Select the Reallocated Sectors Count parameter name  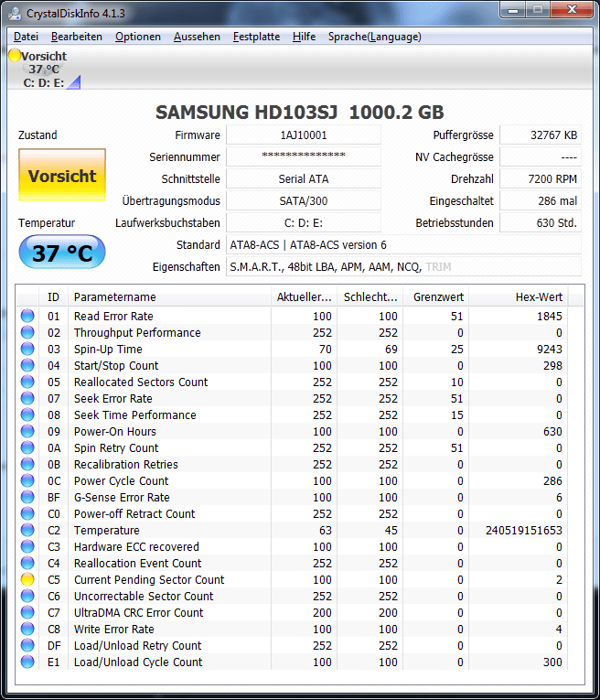click(141, 382)
